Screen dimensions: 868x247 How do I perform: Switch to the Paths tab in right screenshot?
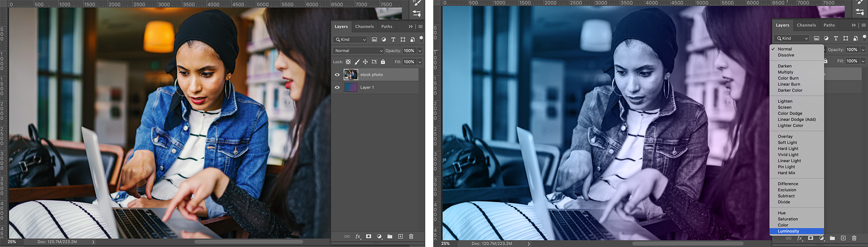pyautogui.click(x=829, y=25)
